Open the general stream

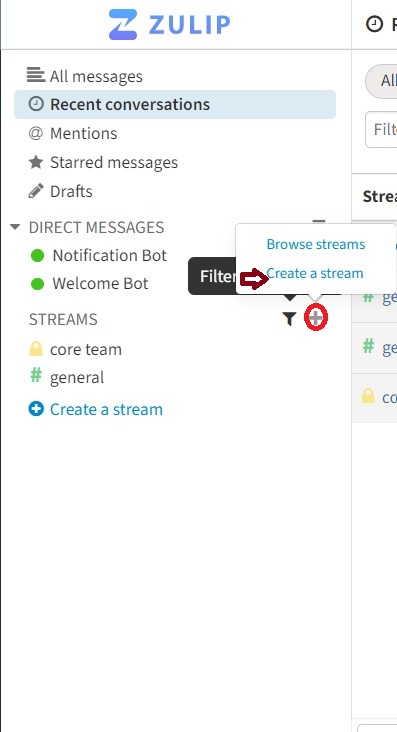[x=77, y=378]
